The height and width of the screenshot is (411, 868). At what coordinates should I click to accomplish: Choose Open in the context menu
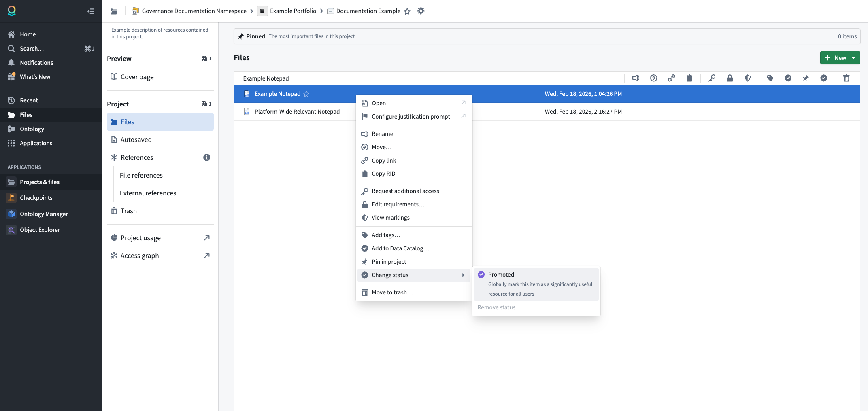(414, 103)
